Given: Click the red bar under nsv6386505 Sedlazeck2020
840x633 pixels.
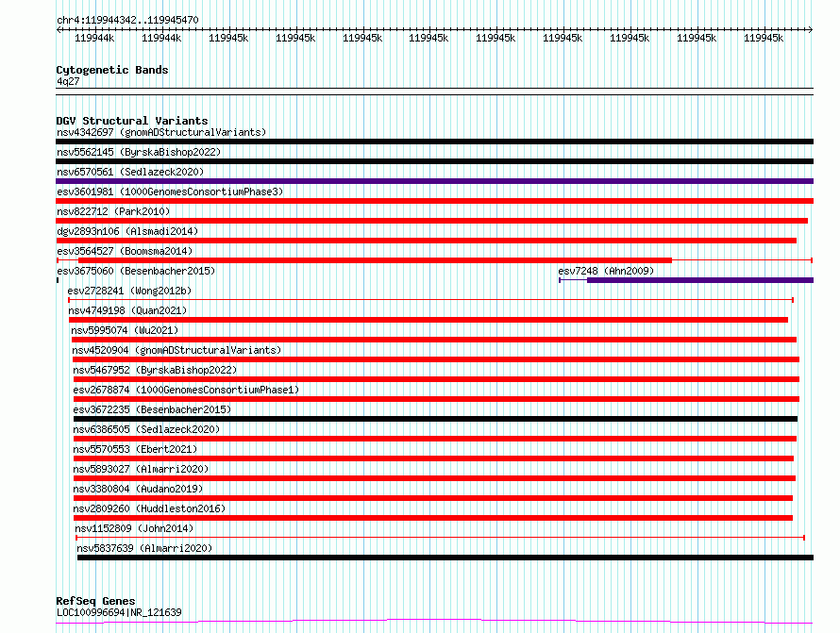Looking at the screenshot, I should 435,439.
